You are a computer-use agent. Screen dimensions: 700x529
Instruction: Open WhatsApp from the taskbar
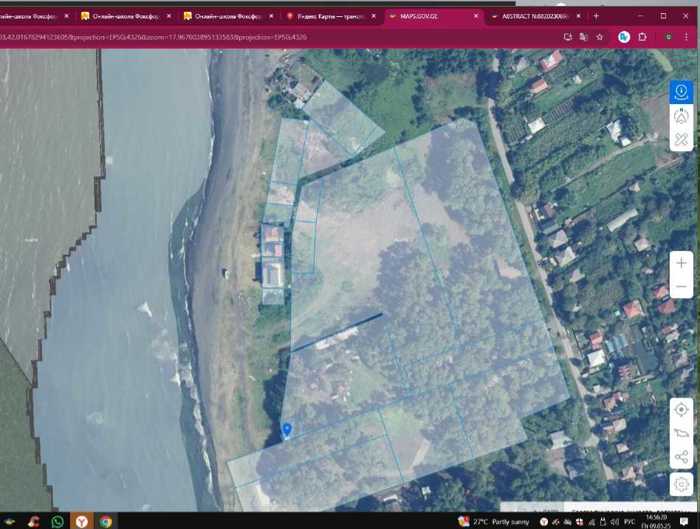pyautogui.click(x=57, y=521)
